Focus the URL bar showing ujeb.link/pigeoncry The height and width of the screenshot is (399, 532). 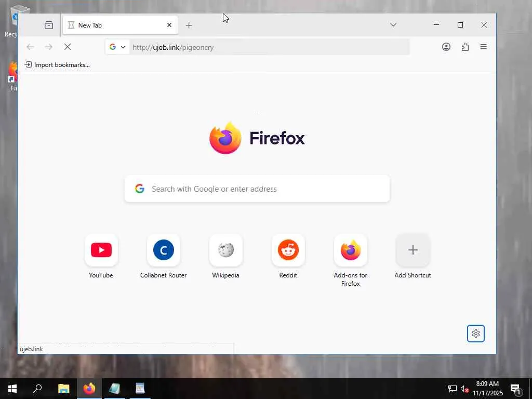(269, 47)
